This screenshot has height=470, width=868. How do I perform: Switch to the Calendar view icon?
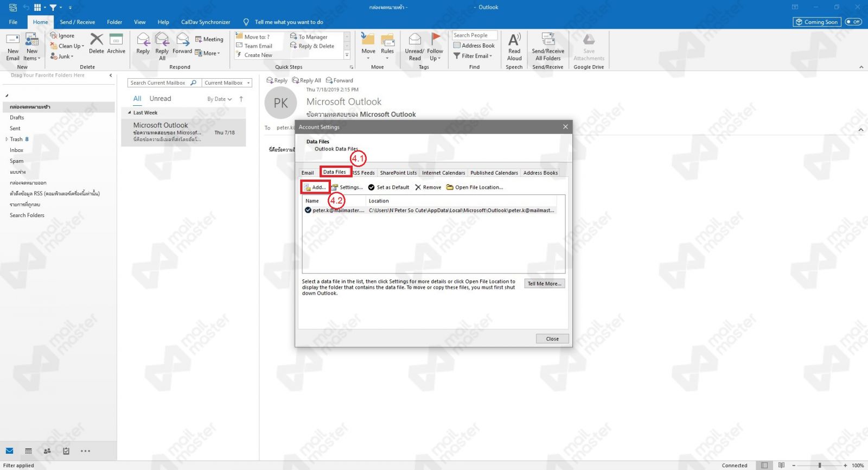(28, 451)
